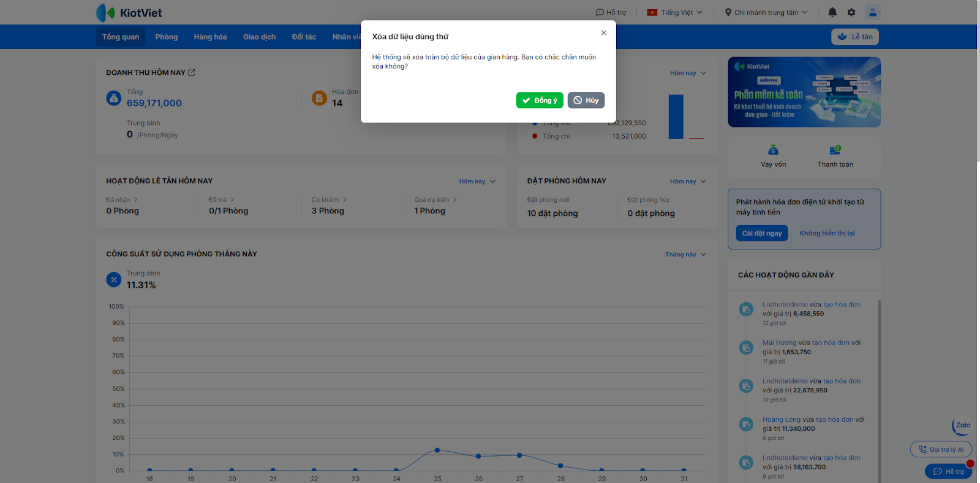This screenshot has height=483, width=980.
Task: Click the 11.31% average occupancy value
Action: click(x=141, y=286)
